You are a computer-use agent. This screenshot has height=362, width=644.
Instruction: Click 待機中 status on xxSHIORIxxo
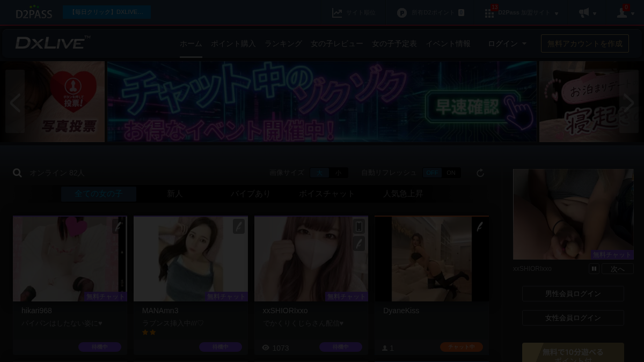point(341,347)
